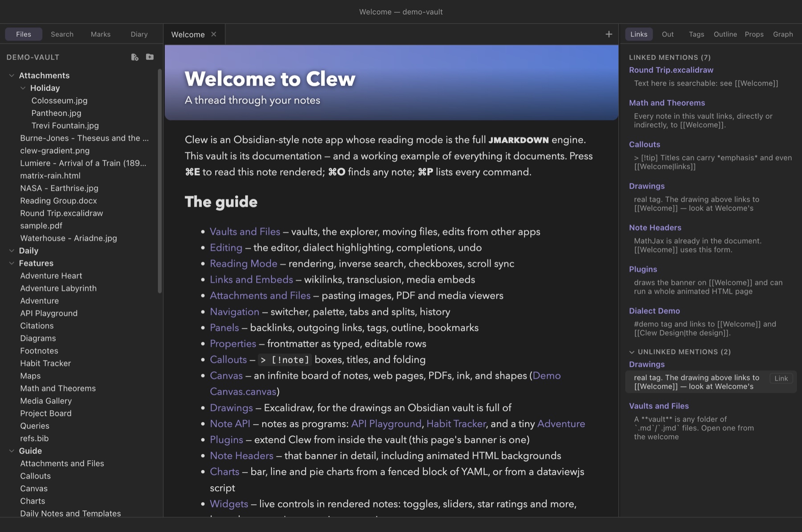802x532 pixels.
Task: Select matrix-rain.html in the explorer
Action: [50, 175]
